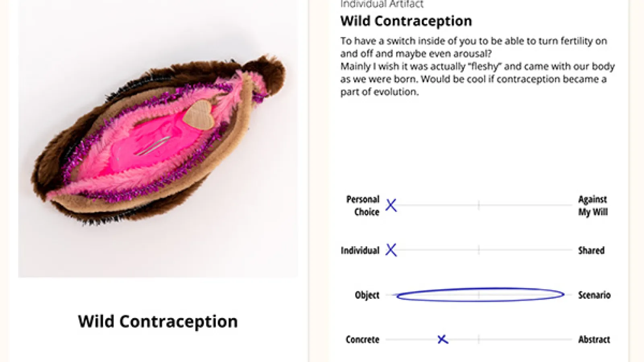The image size is (644, 362).
Task: Click the Individual scale label
Action: point(360,251)
